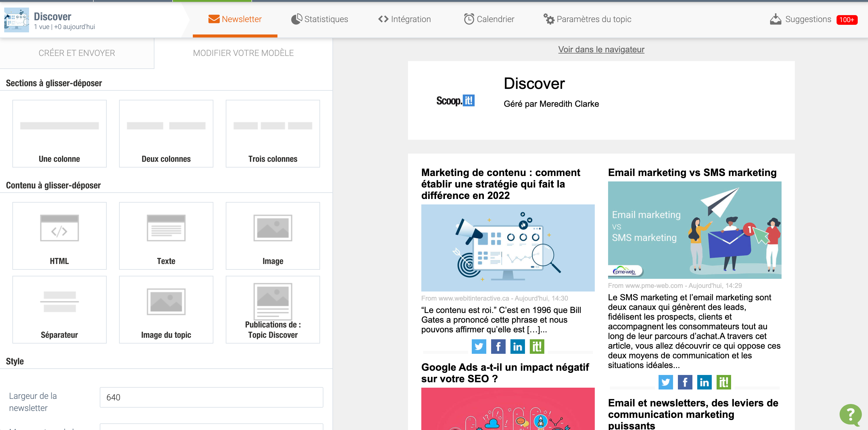This screenshot has height=430, width=868.
Task: Click 'Géré par Meredith Clarke' text
Action: click(x=551, y=104)
